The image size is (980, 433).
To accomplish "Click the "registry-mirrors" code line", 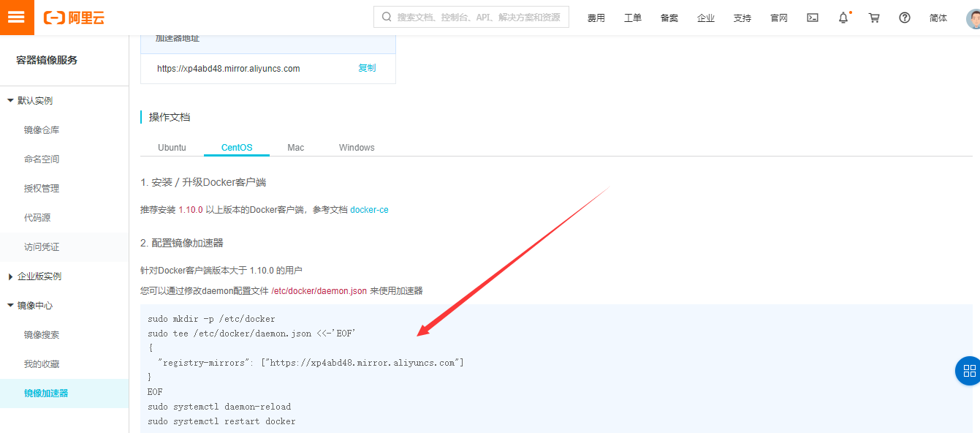I will coord(311,363).
